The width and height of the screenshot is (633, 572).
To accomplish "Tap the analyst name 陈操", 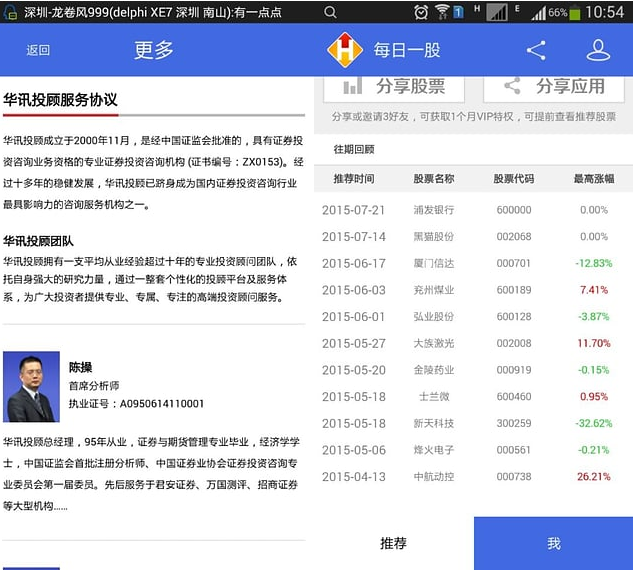I will [80, 367].
